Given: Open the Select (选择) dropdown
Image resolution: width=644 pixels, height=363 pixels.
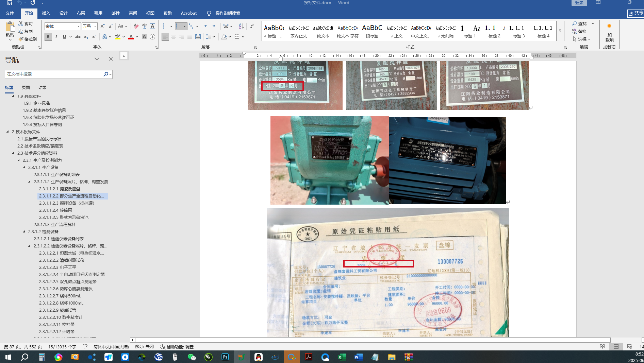Looking at the screenshot, I should pyautogui.click(x=582, y=39).
